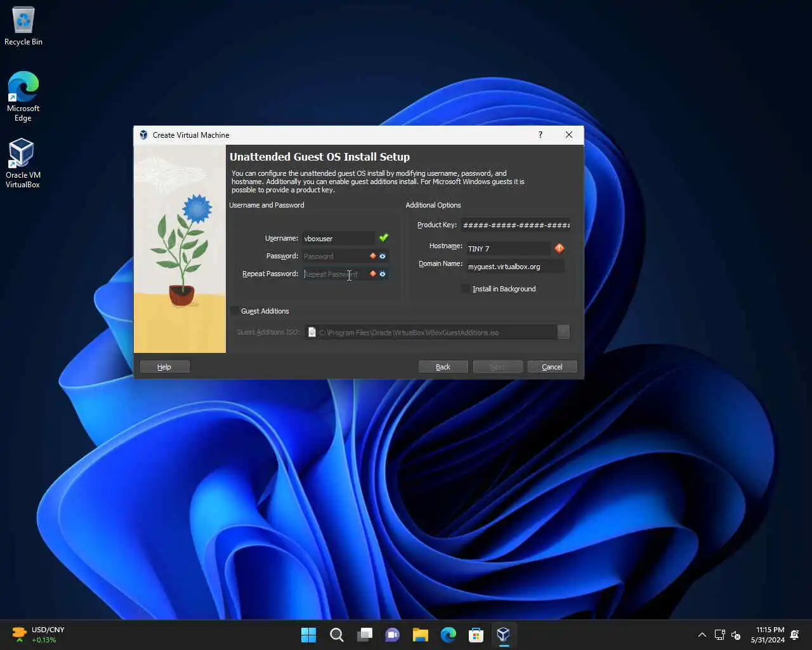Close the Create Virtual Machine dialog
The height and width of the screenshot is (650, 812).
(x=569, y=135)
